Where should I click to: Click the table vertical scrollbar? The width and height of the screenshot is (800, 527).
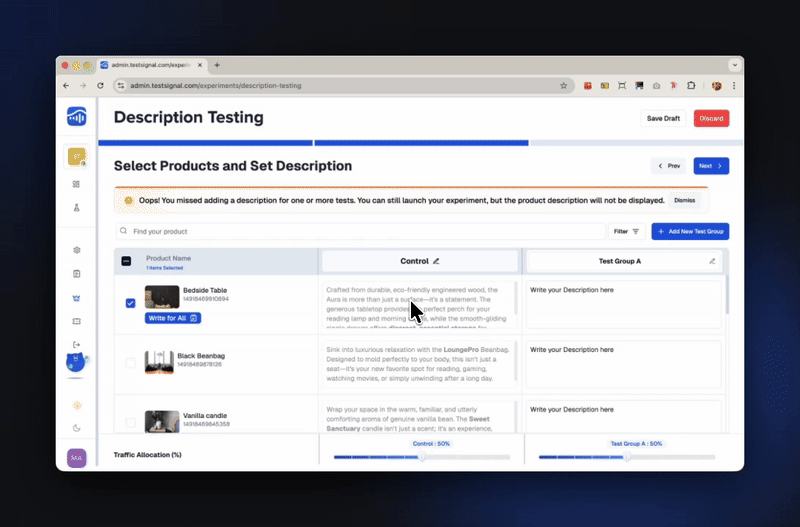click(x=727, y=296)
